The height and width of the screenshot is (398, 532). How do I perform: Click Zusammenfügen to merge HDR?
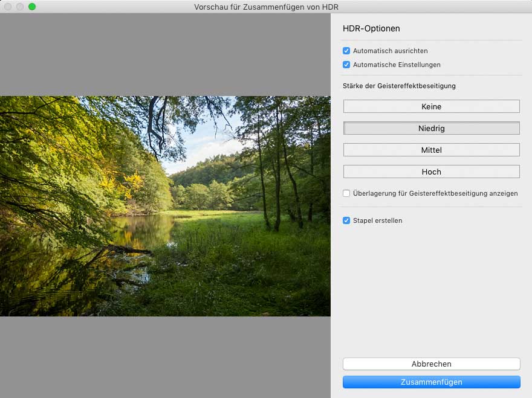pyautogui.click(x=431, y=382)
